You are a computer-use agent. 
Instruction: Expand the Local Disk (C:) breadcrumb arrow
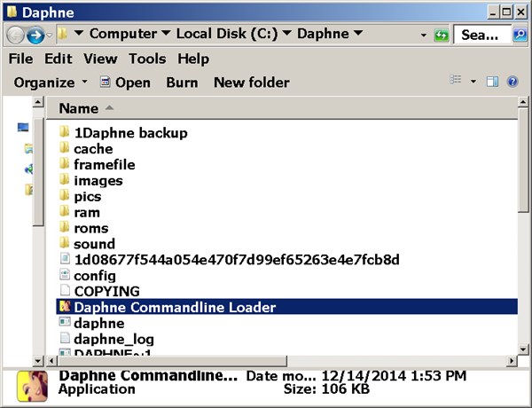[286, 34]
